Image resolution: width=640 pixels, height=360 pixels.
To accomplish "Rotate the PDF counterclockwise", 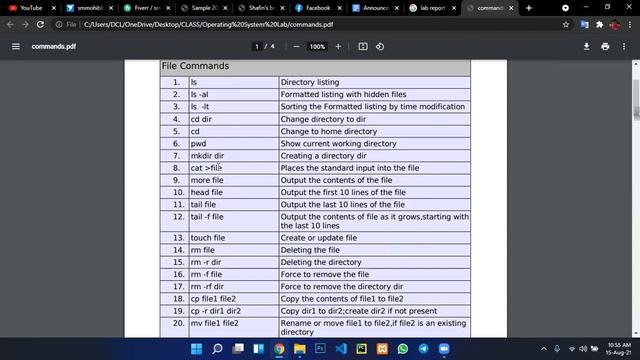I will [x=380, y=47].
